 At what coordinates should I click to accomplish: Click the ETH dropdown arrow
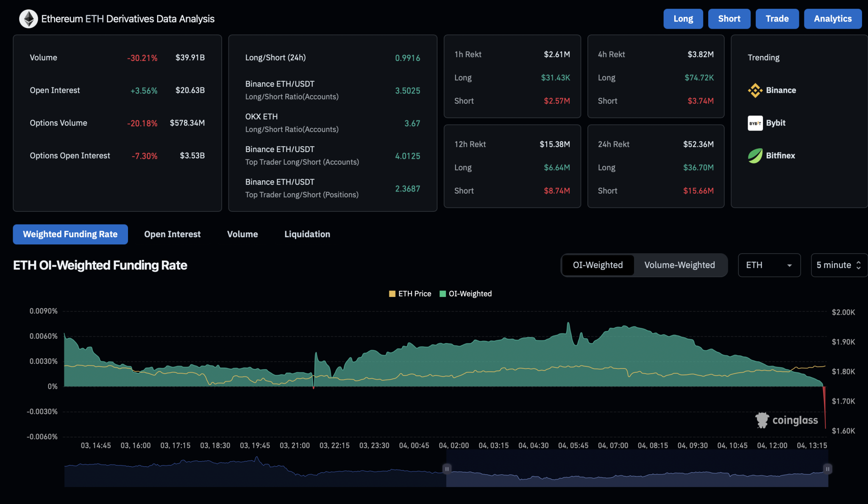[x=789, y=266]
